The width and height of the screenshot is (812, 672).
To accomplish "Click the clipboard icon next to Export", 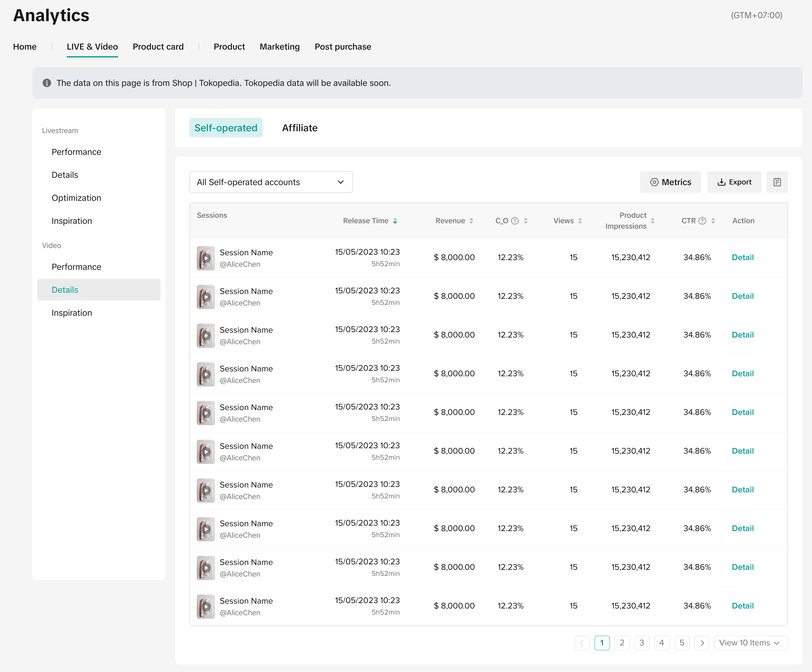I will (777, 182).
